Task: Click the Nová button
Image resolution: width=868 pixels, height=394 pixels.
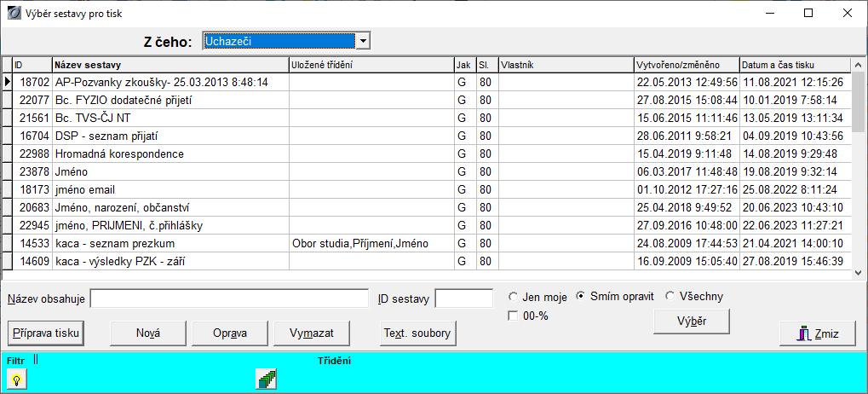Action: coord(147,333)
